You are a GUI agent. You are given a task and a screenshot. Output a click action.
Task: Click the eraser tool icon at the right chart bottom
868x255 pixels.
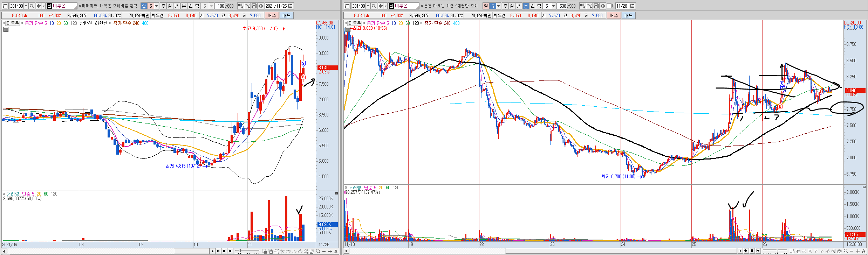[x=834, y=251]
